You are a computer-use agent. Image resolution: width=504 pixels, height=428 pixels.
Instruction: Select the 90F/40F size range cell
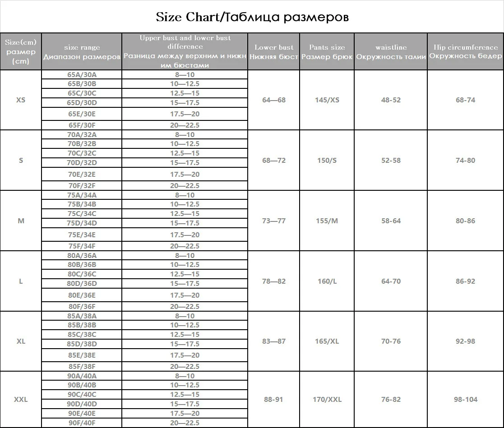tap(82, 423)
